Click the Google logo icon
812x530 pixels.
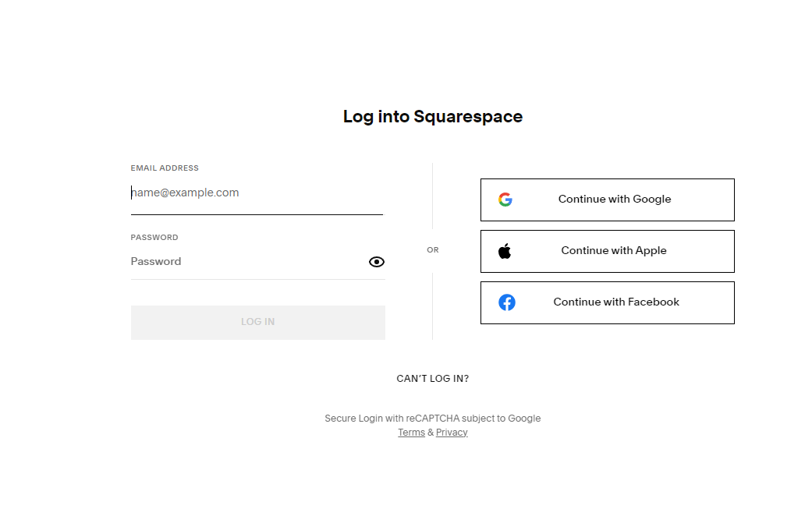click(505, 200)
